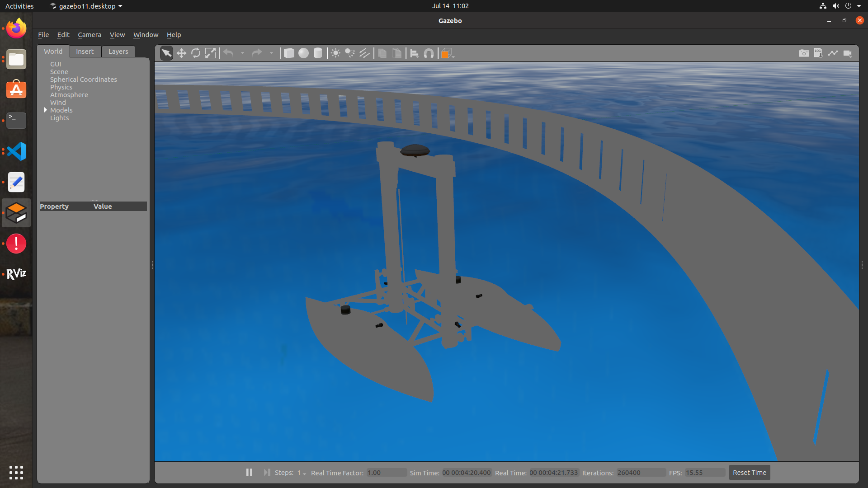The image size is (868, 488).
Task: Activate the Scale mode tool
Action: click(x=210, y=53)
